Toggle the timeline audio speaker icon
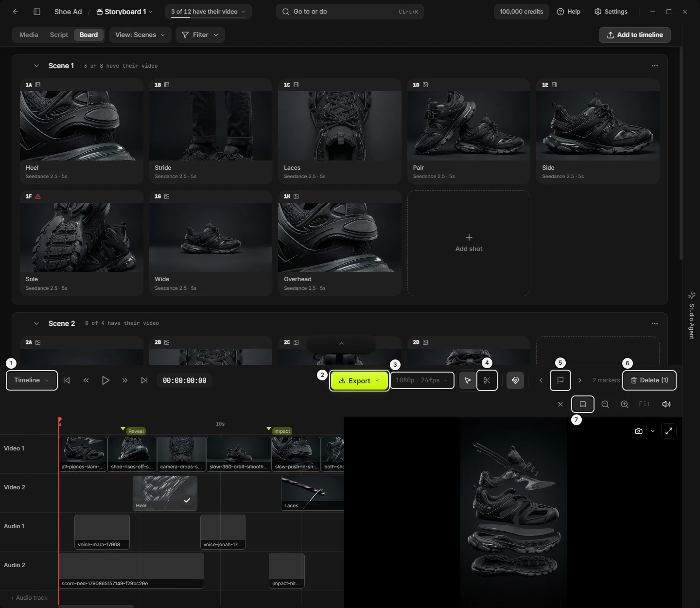 tap(666, 404)
